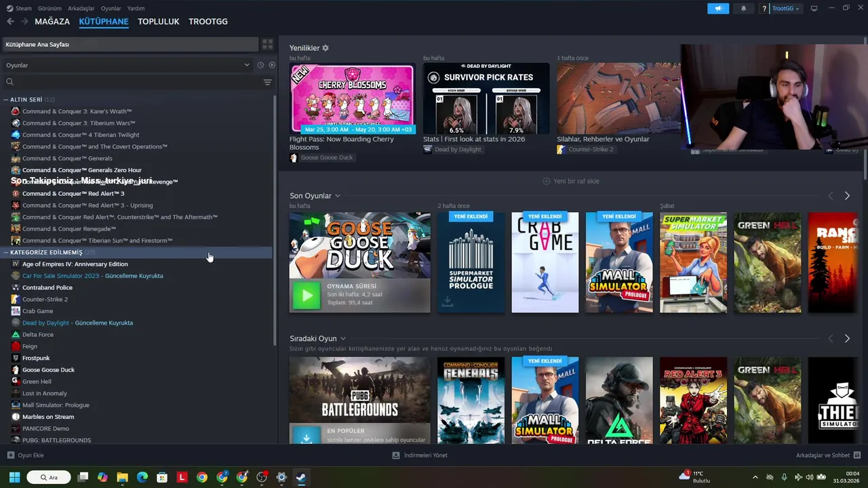Select Marbles on Stream in list
Image resolution: width=868 pixels, height=488 pixels.
(48, 417)
